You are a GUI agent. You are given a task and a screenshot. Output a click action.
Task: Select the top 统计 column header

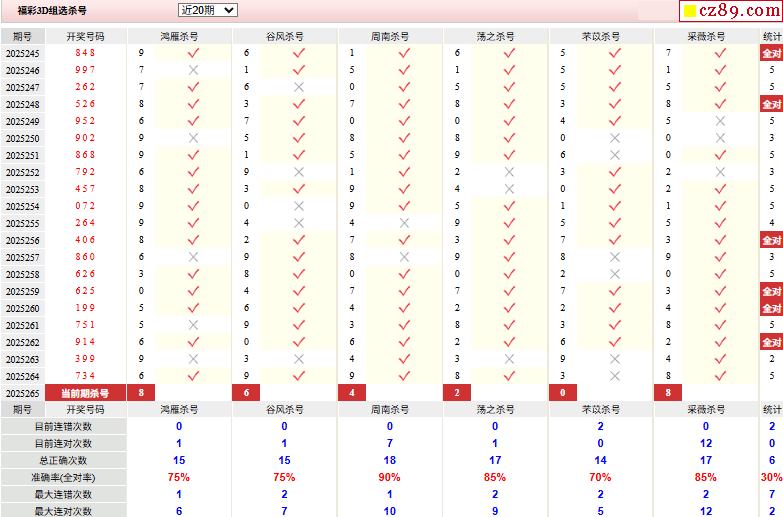[x=771, y=36]
